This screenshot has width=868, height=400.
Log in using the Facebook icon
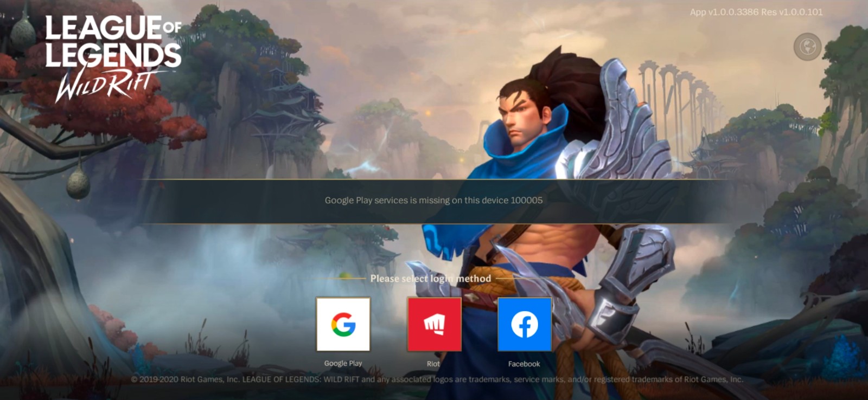point(524,324)
